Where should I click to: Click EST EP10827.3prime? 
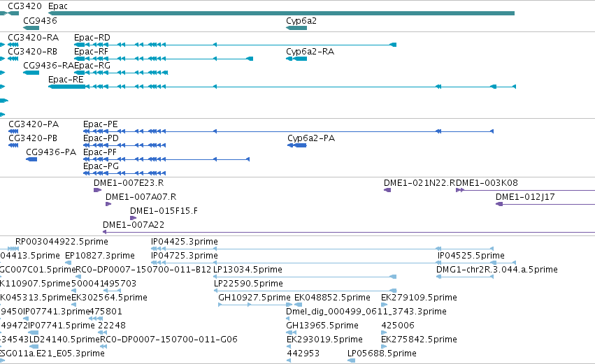coord(69,263)
